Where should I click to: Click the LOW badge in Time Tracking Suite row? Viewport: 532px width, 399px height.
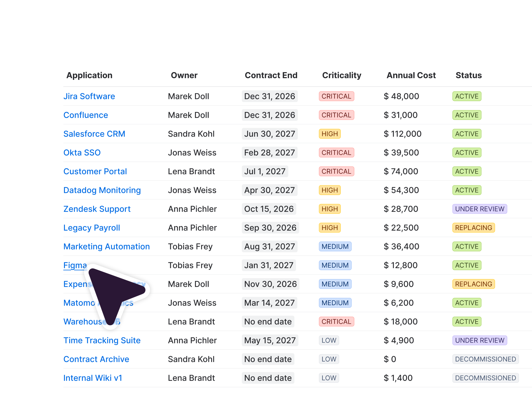pyautogui.click(x=329, y=340)
